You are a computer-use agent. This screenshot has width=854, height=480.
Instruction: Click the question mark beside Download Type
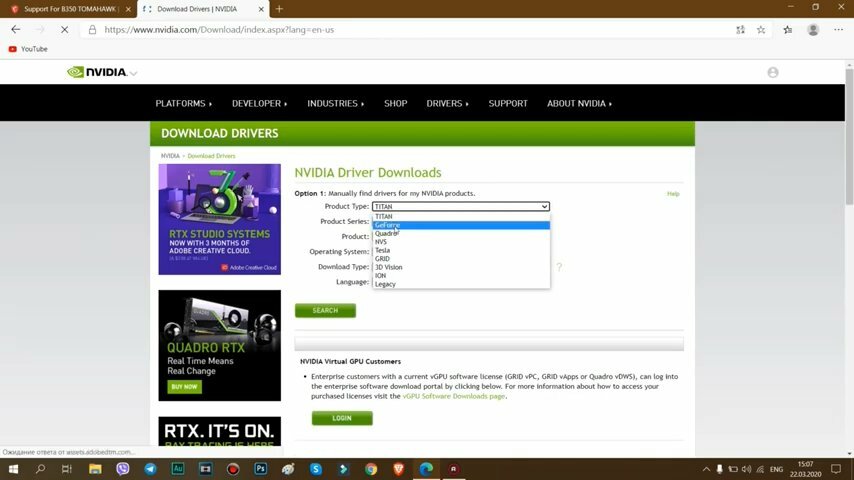(x=559, y=267)
